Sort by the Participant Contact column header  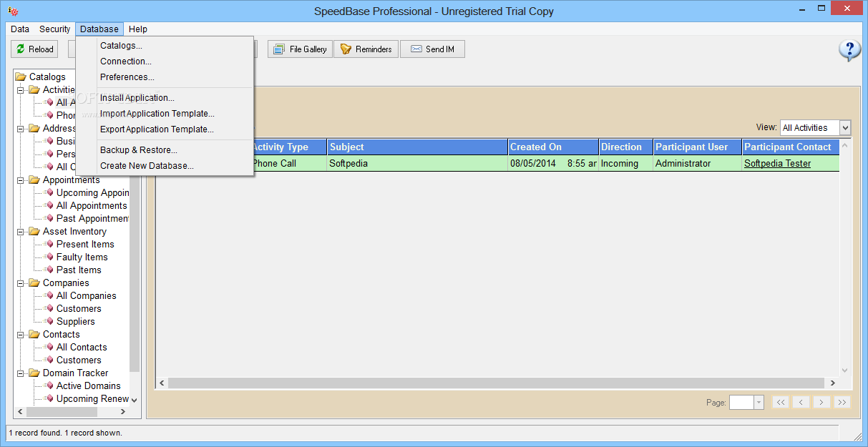(791, 147)
